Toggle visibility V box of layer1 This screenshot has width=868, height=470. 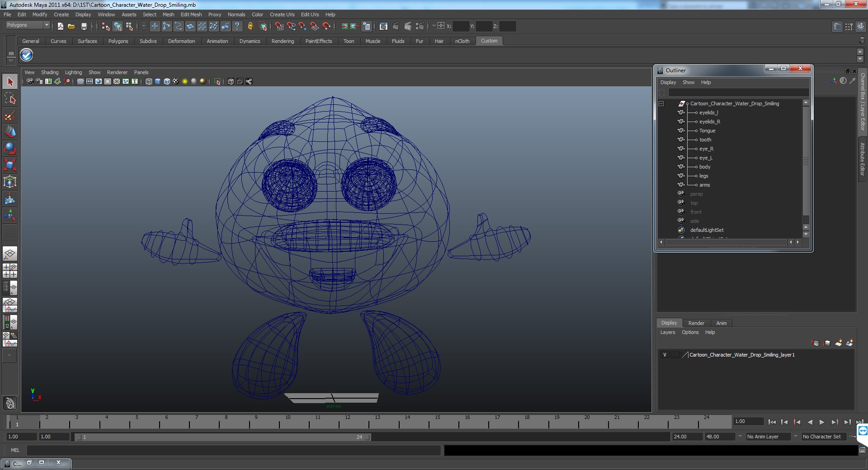coord(665,355)
